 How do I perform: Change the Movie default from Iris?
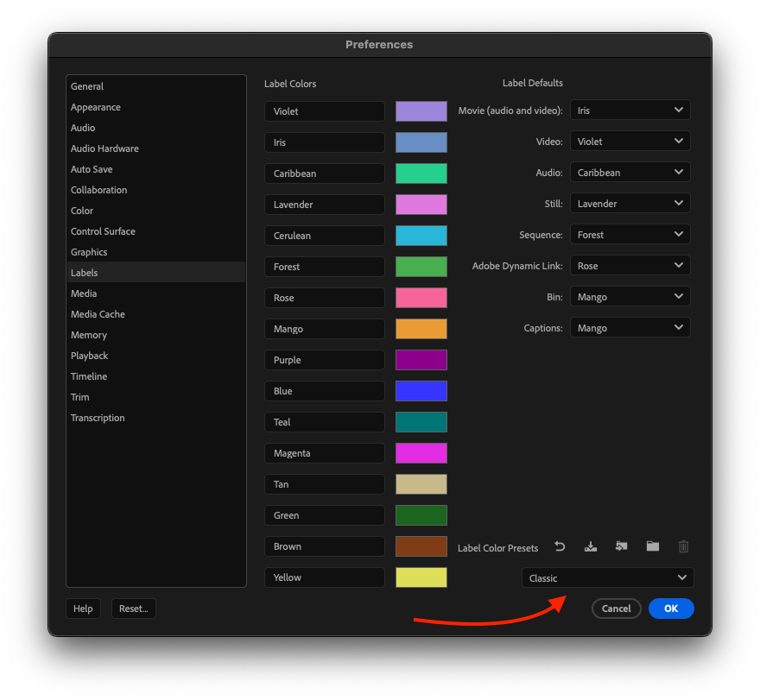click(630, 110)
